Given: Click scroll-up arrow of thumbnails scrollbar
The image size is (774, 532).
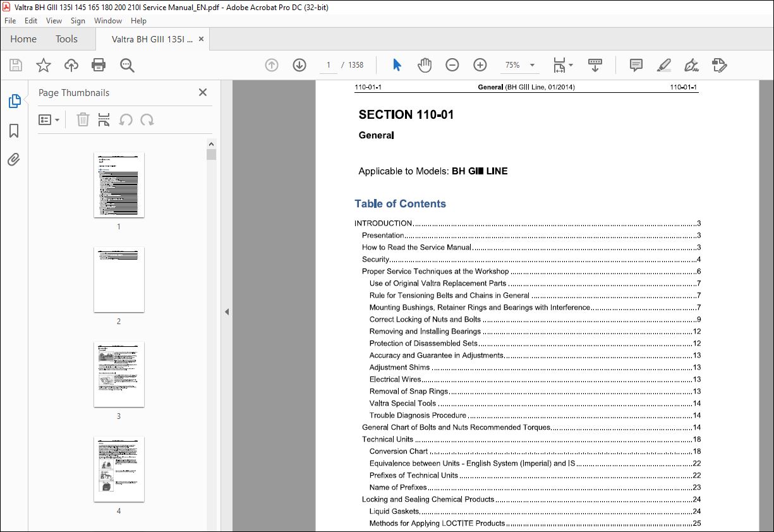Looking at the screenshot, I should 211,143.
